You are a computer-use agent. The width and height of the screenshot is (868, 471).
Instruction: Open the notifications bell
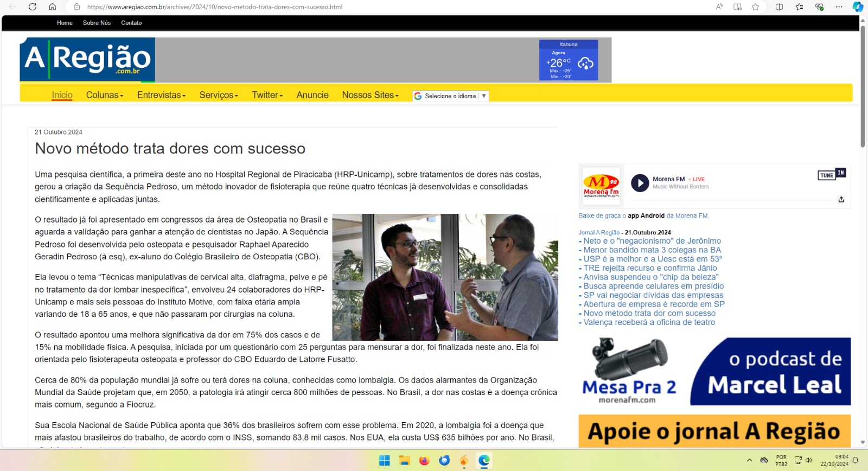click(x=856, y=461)
